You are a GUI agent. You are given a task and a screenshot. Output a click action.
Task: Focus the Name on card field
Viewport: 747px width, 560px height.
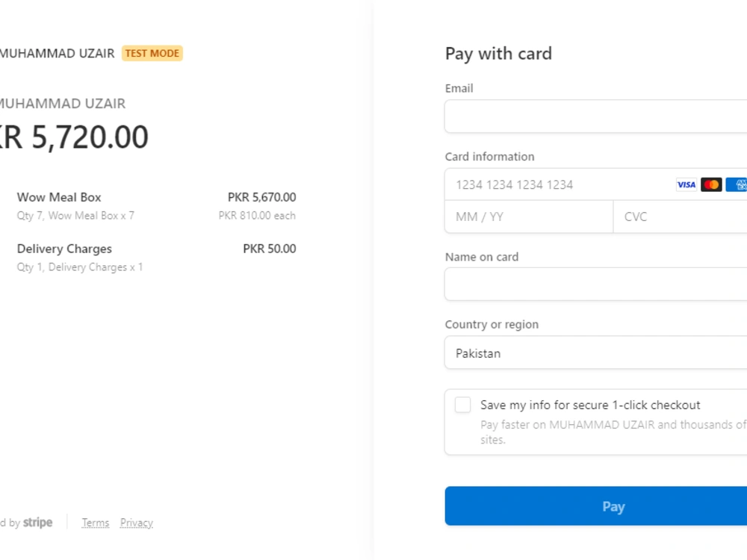click(595, 284)
